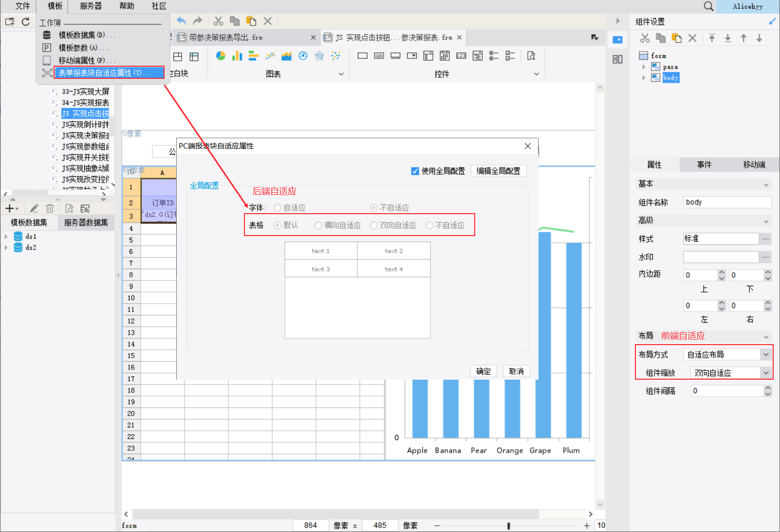Select the 双向自适应 table radio button
Viewport: 780px width, 532px height.
[x=374, y=225]
